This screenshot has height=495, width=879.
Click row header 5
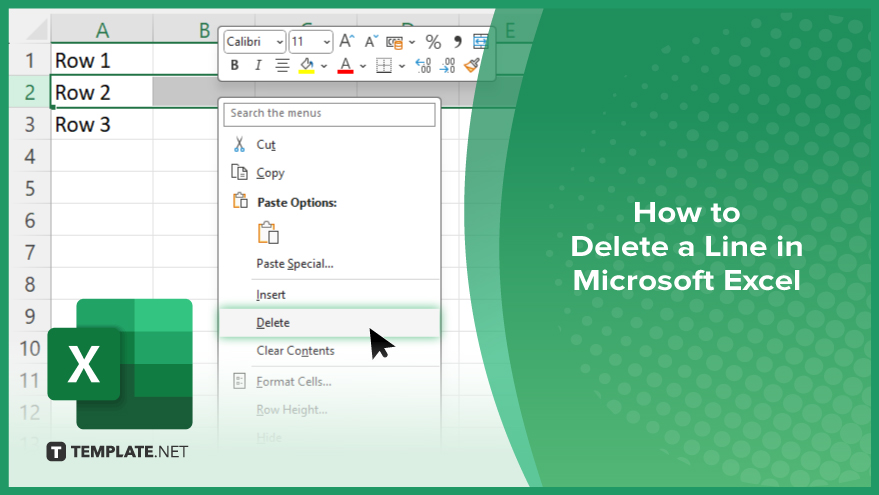click(30, 188)
